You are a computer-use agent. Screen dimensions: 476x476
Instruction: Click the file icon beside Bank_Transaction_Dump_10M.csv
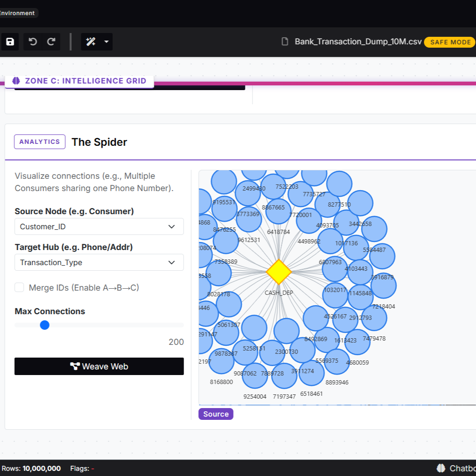[x=285, y=42]
